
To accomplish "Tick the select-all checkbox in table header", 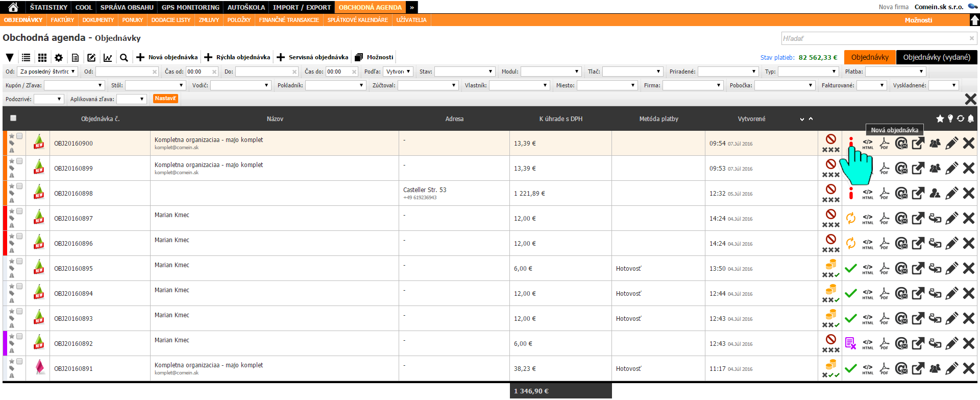I will pyautogui.click(x=13, y=119).
